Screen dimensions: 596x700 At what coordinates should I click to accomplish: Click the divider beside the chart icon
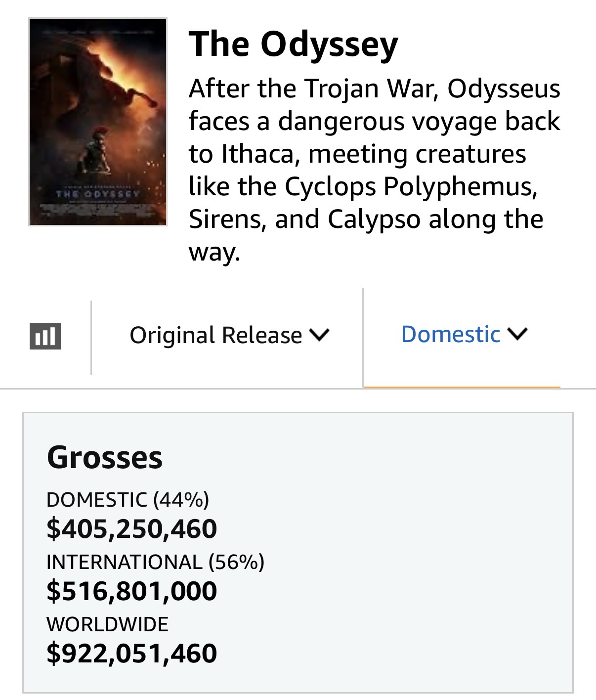[x=91, y=338]
